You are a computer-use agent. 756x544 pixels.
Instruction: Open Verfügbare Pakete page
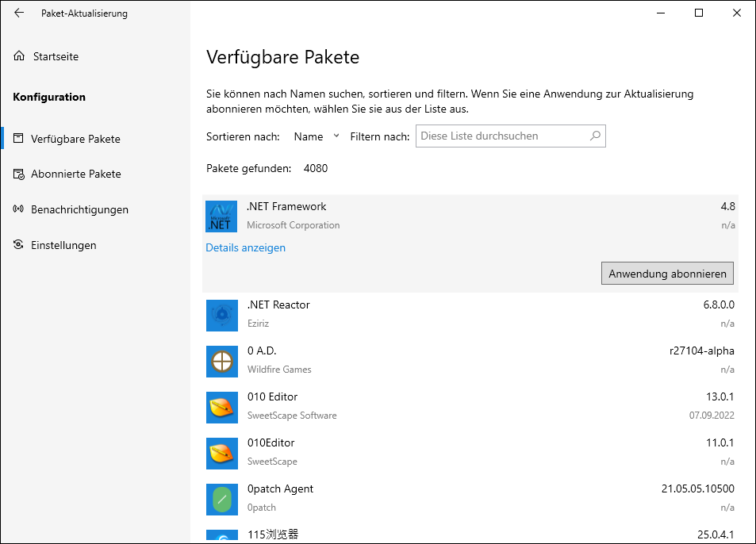point(75,139)
